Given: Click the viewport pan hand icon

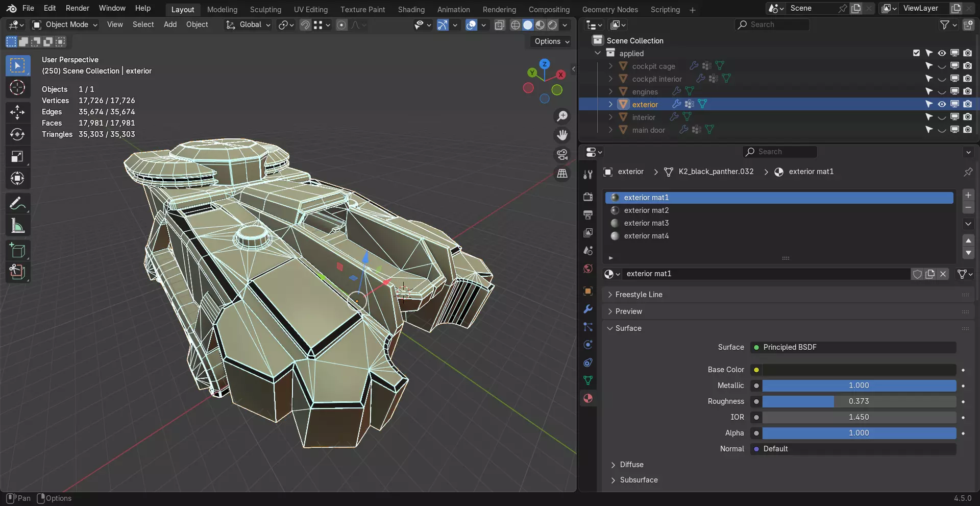Looking at the screenshot, I should (562, 135).
